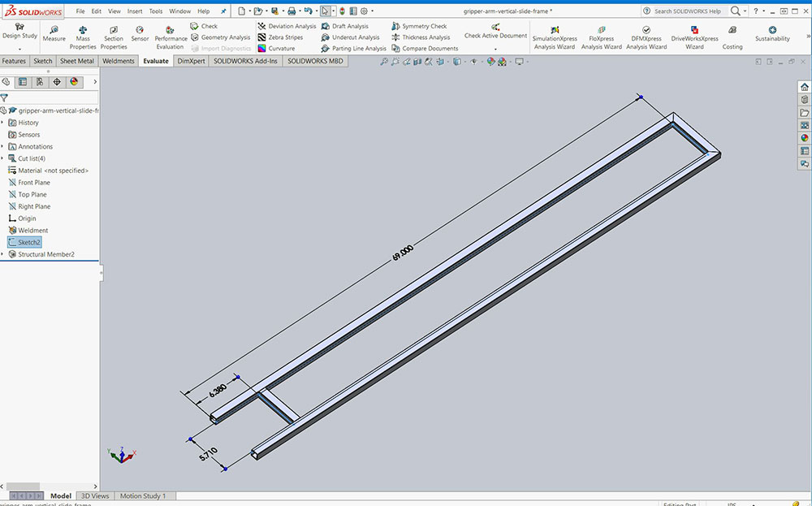Click the Measure tool
The width and height of the screenshot is (812, 506).
[54, 33]
